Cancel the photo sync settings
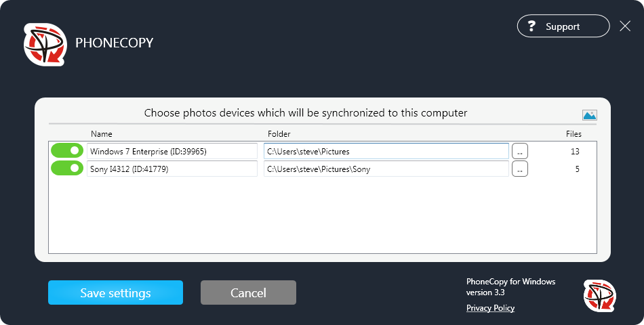This screenshot has height=325, width=644. click(x=248, y=292)
